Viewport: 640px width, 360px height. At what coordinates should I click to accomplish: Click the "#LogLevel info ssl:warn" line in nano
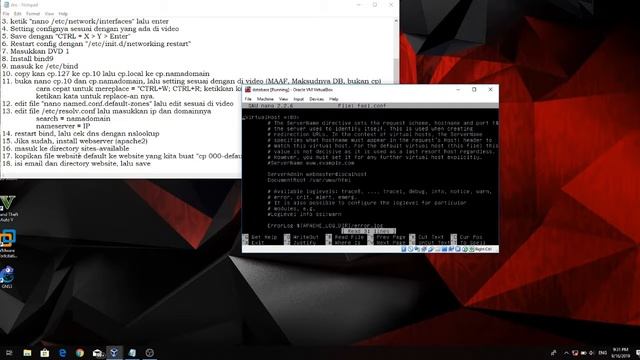[x=304, y=214]
